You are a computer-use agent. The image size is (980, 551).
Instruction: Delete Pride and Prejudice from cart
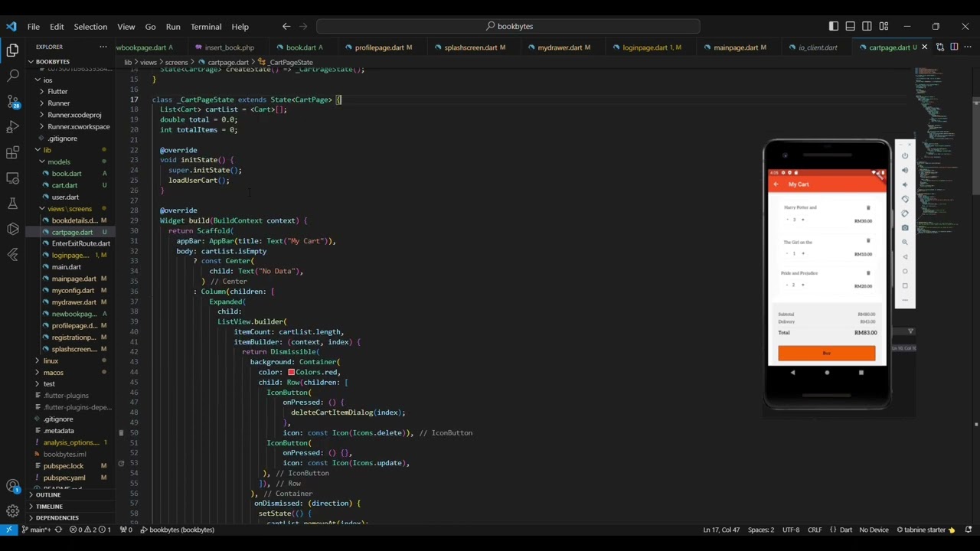pyautogui.click(x=868, y=272)
